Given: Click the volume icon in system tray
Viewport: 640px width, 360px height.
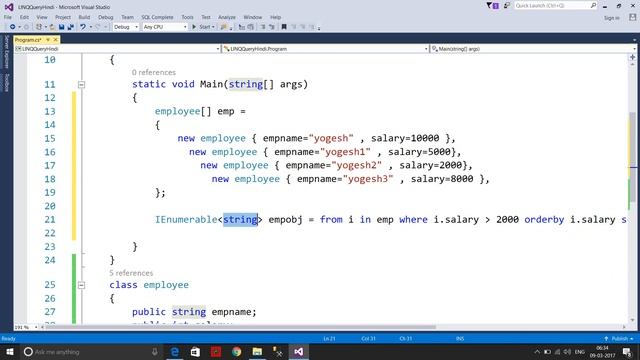Looking at the screenshot, I should 567,351.
